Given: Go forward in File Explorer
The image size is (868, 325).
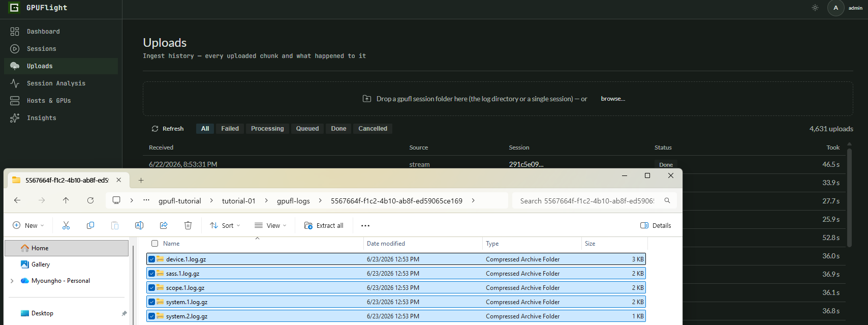Looking at the screenshot, I should (x=42, y=200).
